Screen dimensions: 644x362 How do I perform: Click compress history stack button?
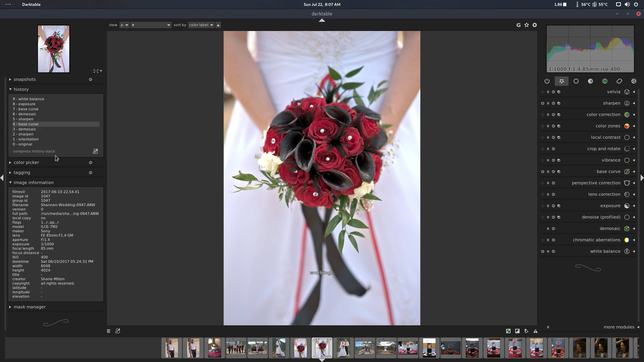34,151
